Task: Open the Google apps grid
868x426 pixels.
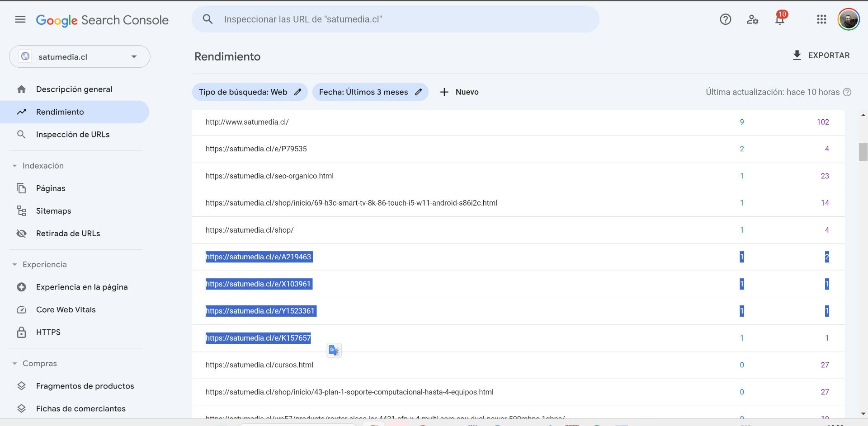Action: (821, 19)
